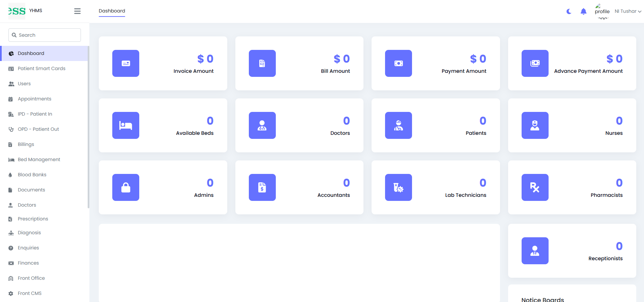Image resolution: width=644 pixels, height=302 pixels.
Task: Go to Appointments in sidebar
Action: pos(34,99)
